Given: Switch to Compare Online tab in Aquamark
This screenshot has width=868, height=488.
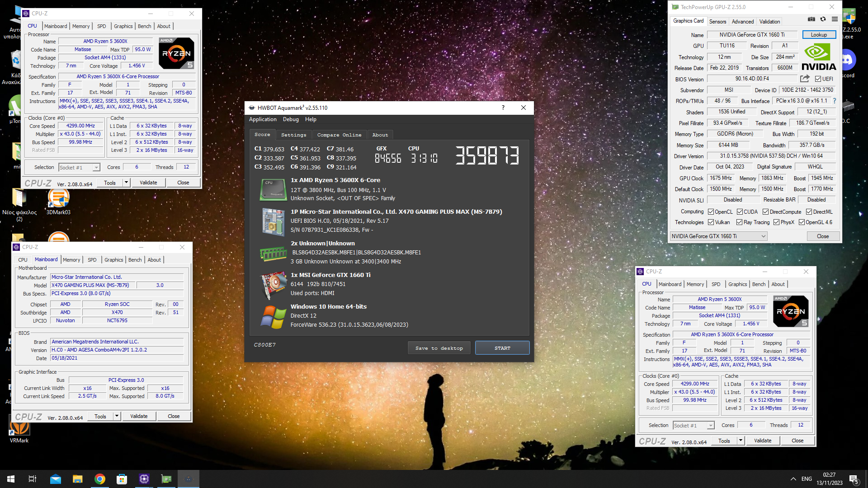Looking at the screenshot, I should coord(339,135).
